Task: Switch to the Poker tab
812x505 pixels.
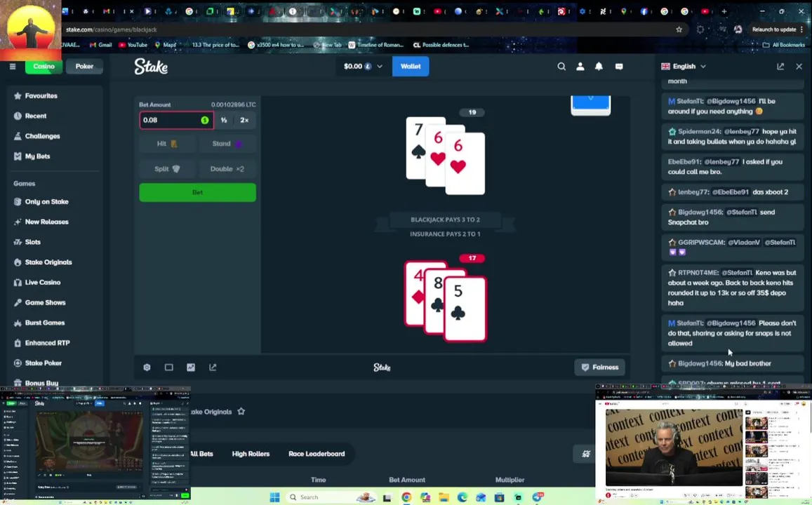Action: (x=84, y=66)
